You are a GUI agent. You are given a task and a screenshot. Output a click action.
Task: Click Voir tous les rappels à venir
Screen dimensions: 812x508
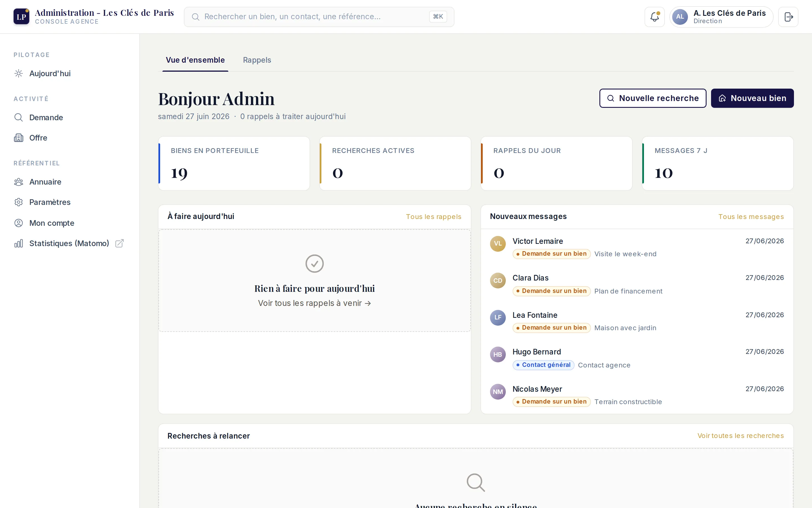coord(314,303)
